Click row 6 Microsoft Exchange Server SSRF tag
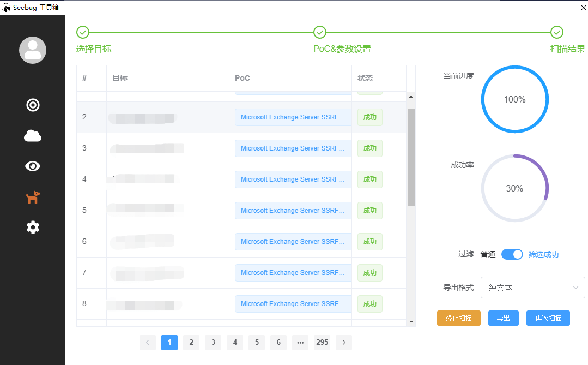 point(293,242)
